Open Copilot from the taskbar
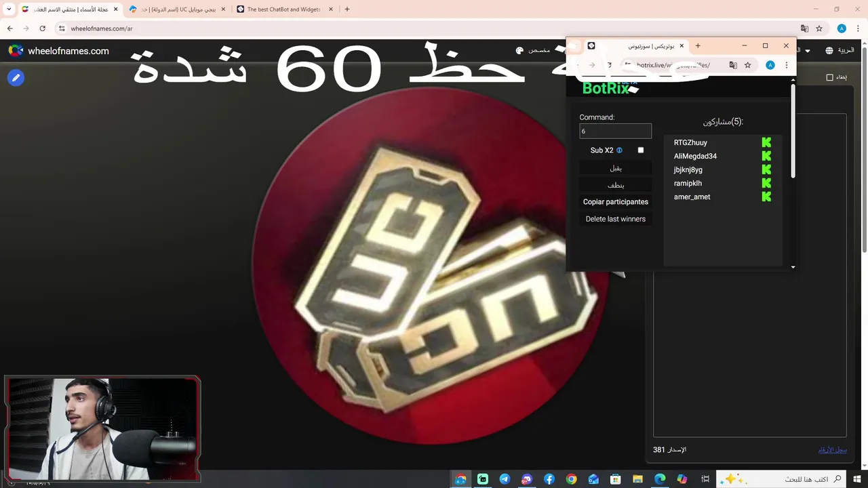The image size is (868, 488). point(682,479)
